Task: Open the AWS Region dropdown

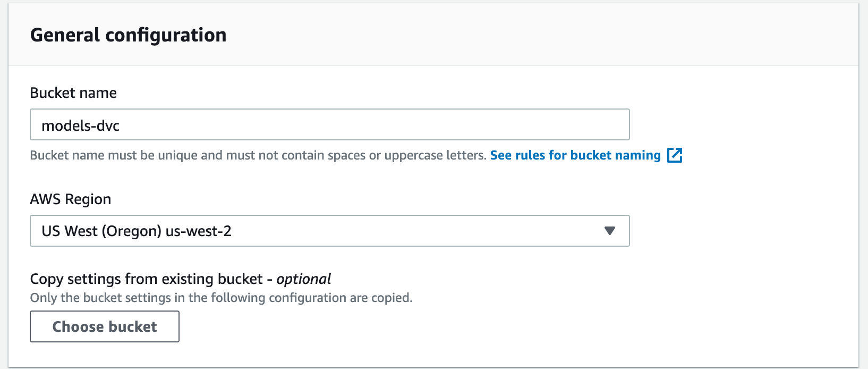Action: (329, 231)
